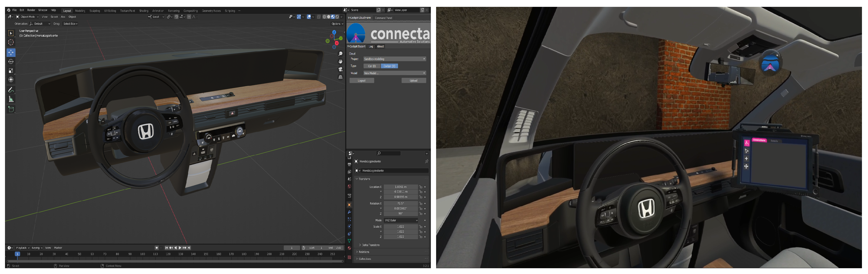Click frame 100 on the timeline
Screen dimensions: 868x274
143,254
